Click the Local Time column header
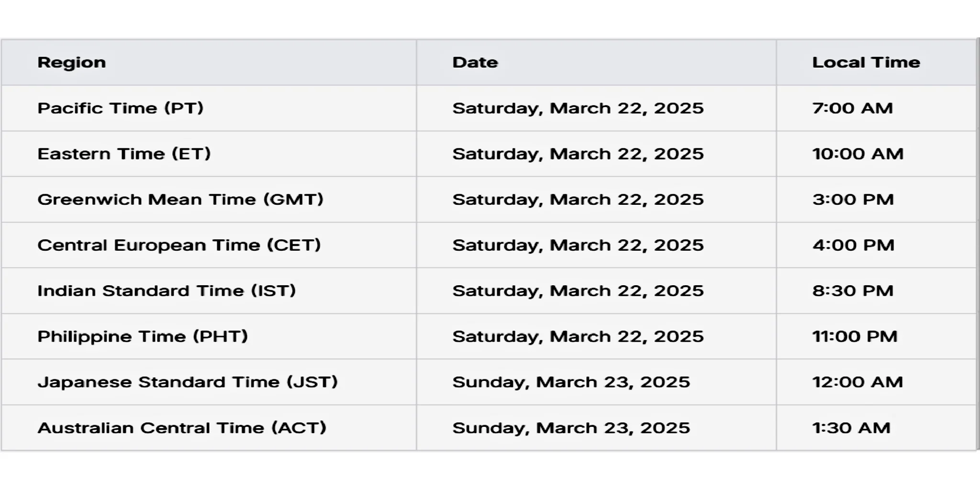The height and width of the screenshot is (490, 980). (876, 62)
